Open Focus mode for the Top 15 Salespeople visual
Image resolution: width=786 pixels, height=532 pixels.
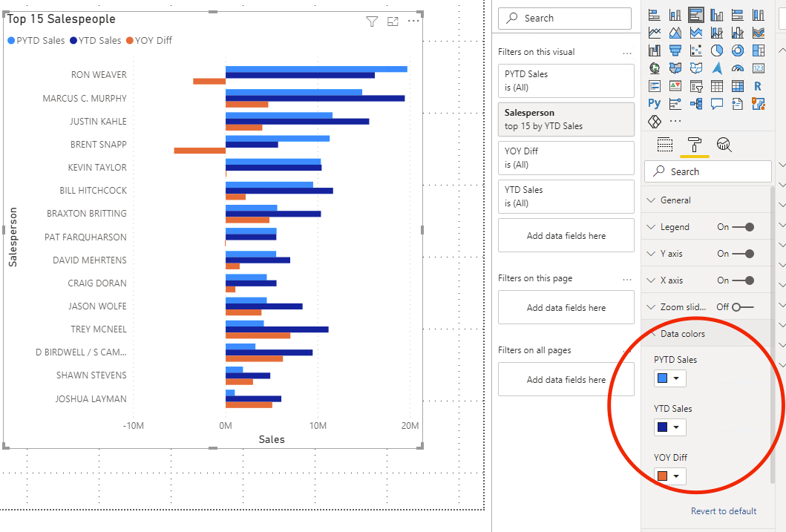[393, 22]
